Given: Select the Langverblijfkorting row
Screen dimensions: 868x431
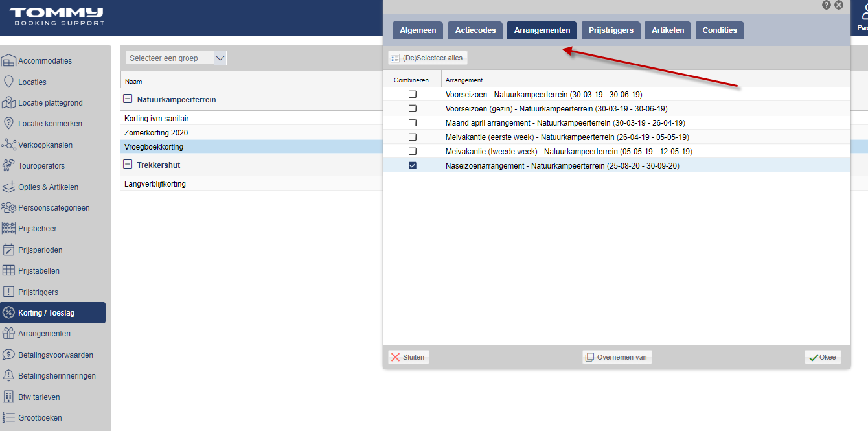Looking at the screenshot, I should (x=252, y=184).
